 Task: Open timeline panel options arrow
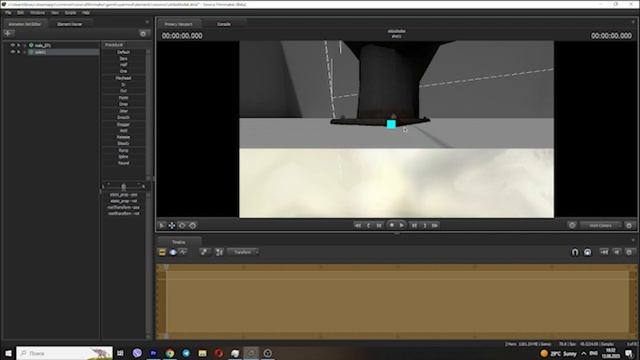(x=633, y=240)
